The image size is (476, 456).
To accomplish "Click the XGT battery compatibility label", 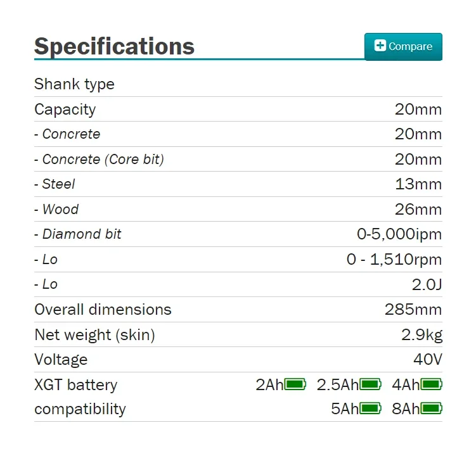I will click(x=80, y=397).
